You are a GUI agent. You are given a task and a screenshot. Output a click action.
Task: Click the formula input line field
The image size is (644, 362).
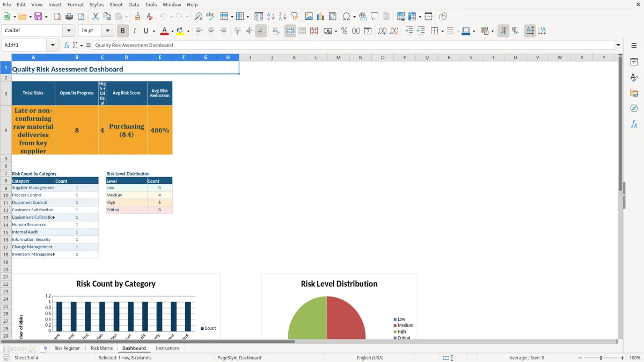[354, 45]
